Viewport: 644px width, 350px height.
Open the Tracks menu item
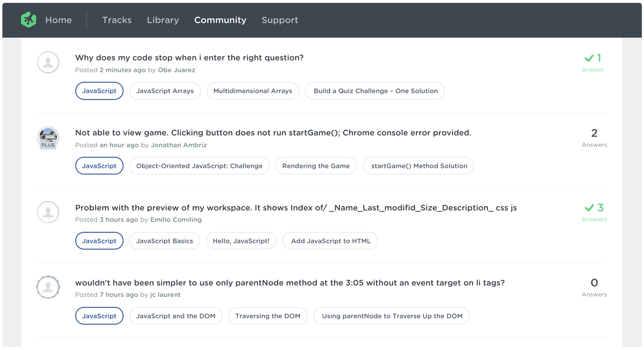coord(117,20)
